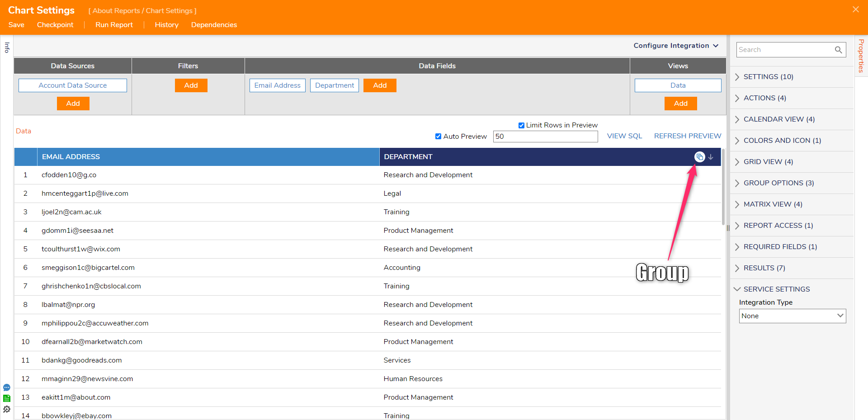Open the Info side tab
The image size is (868, 420).
[x=7, y=47]
